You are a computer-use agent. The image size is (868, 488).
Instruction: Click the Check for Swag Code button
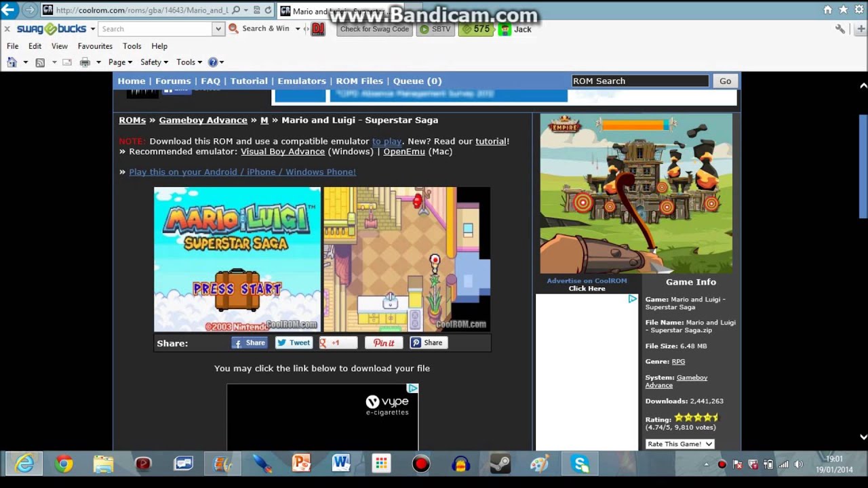coord(374,29)
